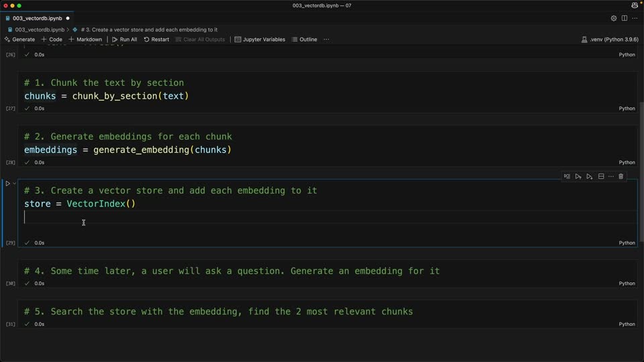Image resolution: width=644 pixels, height=362 pixels.
Task: Click the execution count [30] label
Action: click(10, 283)
